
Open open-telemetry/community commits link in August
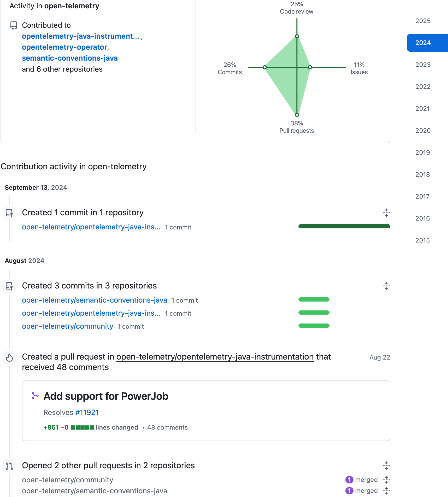tap(67, 326)
